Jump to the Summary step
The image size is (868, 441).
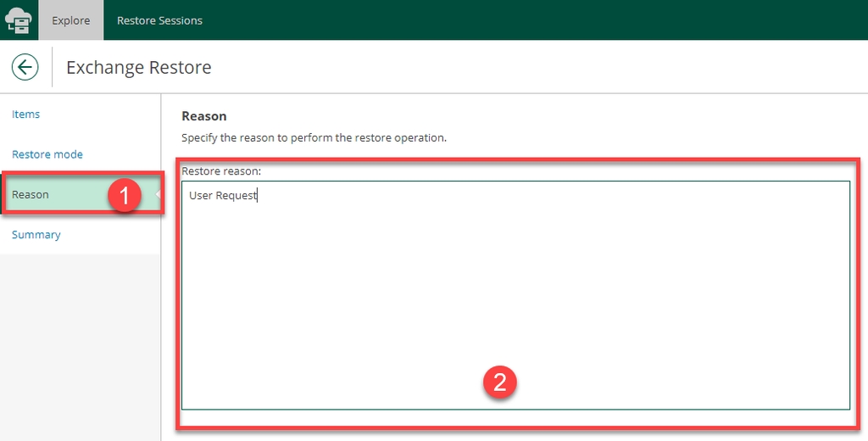click(36, 235)
